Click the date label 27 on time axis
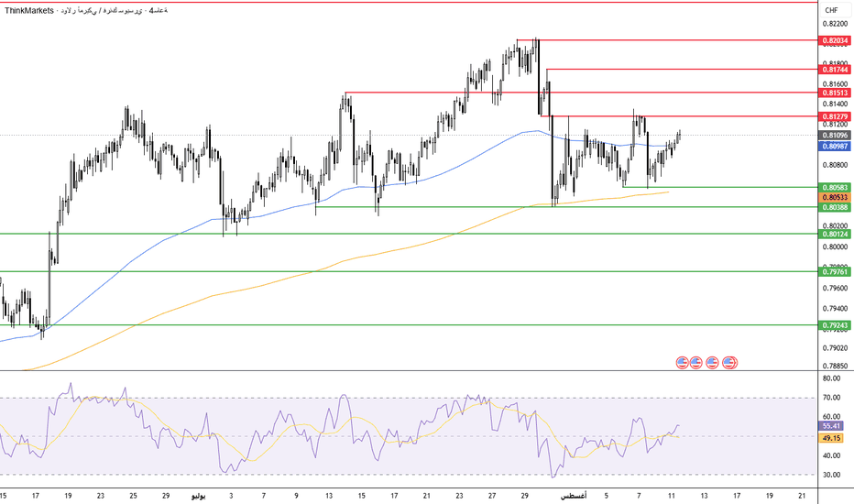This screenshot has width=854, height=504. (492, 496)
